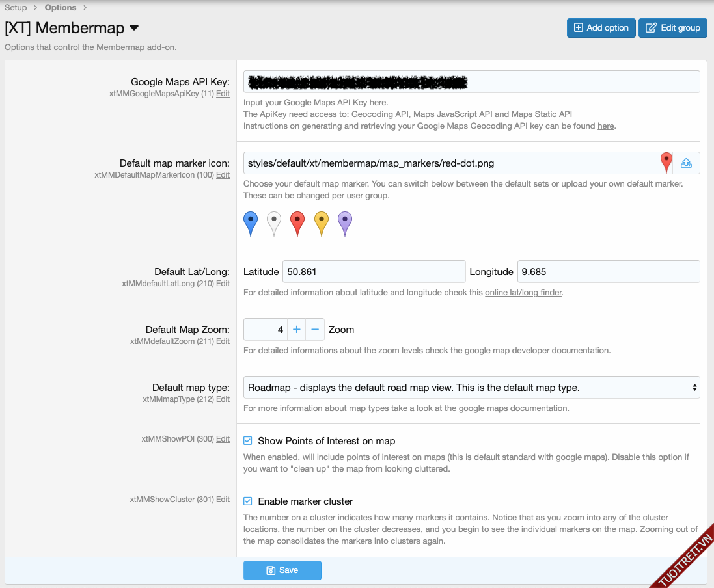
Task: Pick the red map marker icon
Action: tap(297, 223)
